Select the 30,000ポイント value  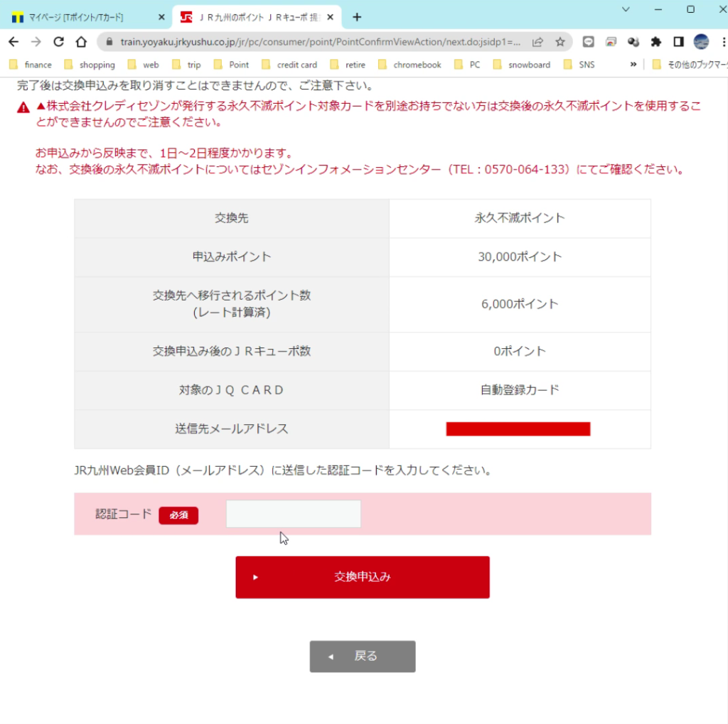(520, 257)
